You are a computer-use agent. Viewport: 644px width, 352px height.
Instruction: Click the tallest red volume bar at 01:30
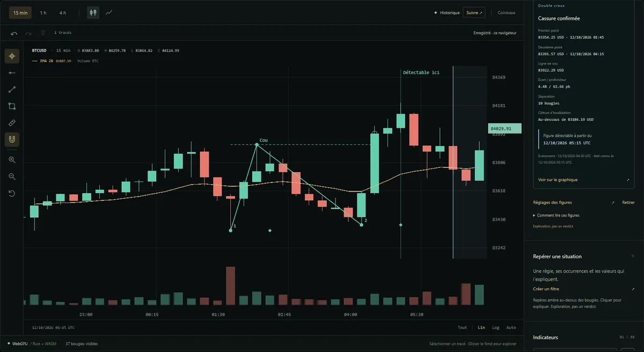pos(231,286)
